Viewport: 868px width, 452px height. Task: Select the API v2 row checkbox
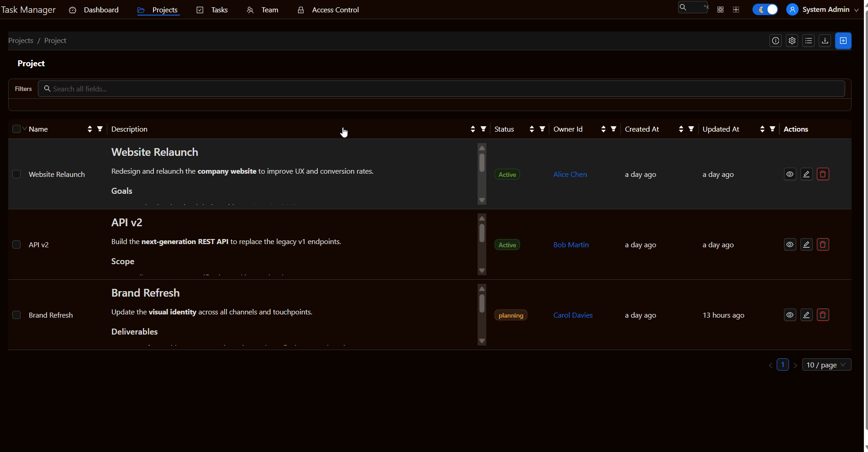click(16, 245)
